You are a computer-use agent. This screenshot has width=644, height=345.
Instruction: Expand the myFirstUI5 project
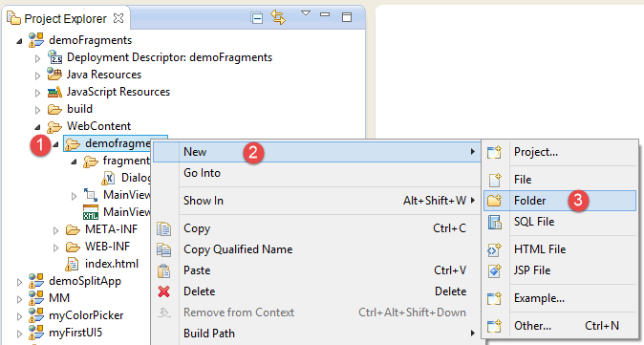tap(19, 334)
